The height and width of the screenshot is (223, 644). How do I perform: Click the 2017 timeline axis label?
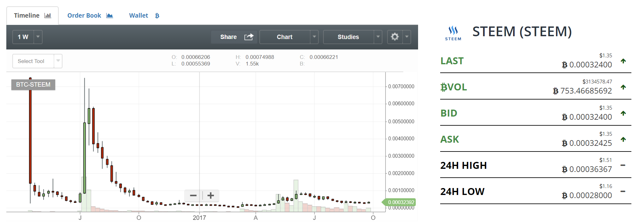[x=199, y=218]
